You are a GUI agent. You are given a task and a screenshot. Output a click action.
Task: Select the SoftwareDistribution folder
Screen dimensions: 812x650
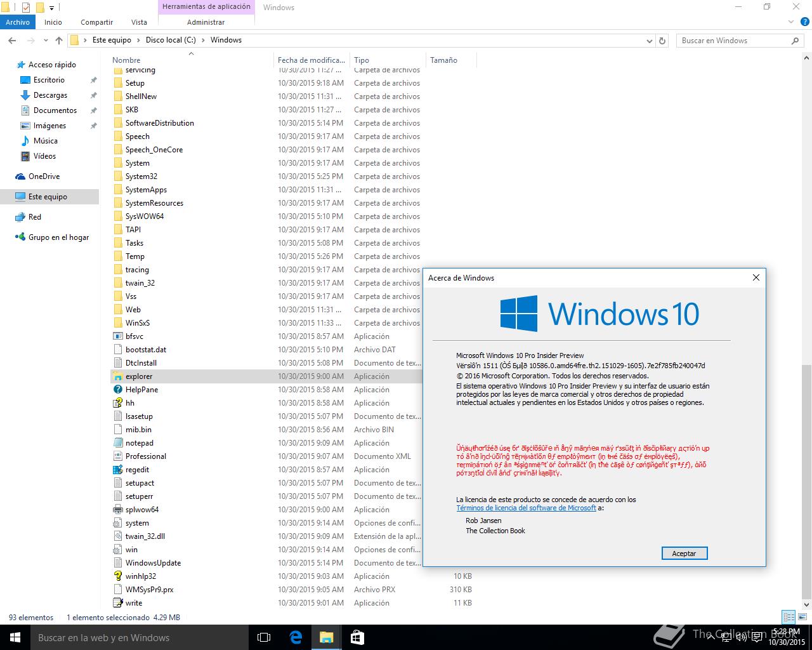(159, 123)
